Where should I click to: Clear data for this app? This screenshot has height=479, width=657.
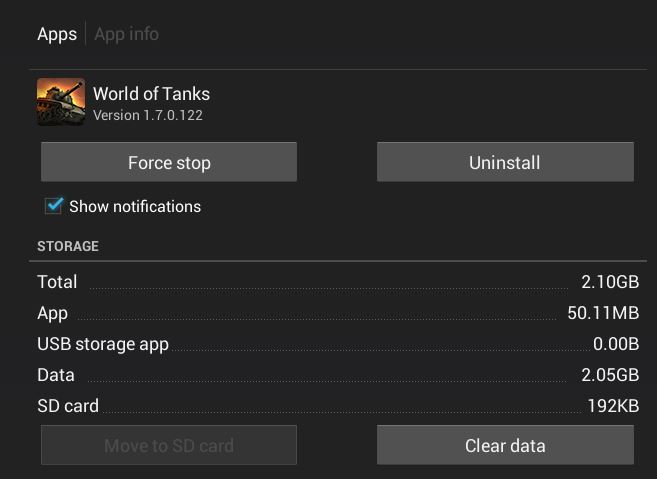(505, 445)
